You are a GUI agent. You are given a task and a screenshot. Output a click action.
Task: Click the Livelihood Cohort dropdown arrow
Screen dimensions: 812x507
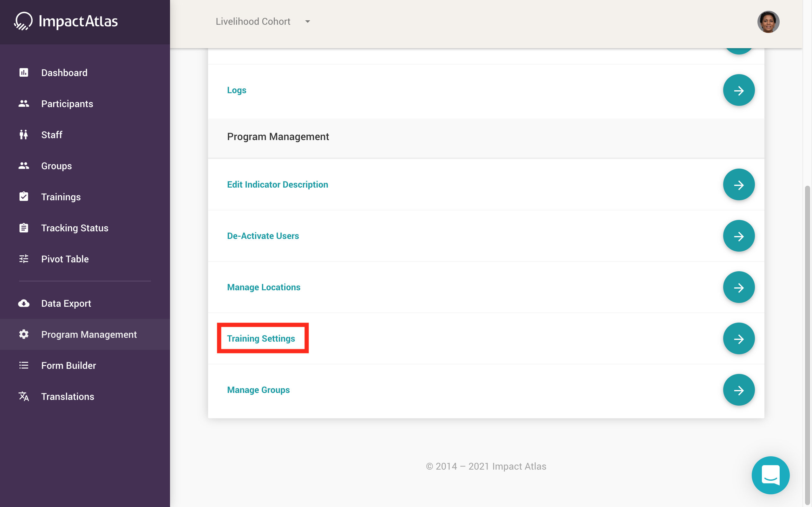[307, 22]
